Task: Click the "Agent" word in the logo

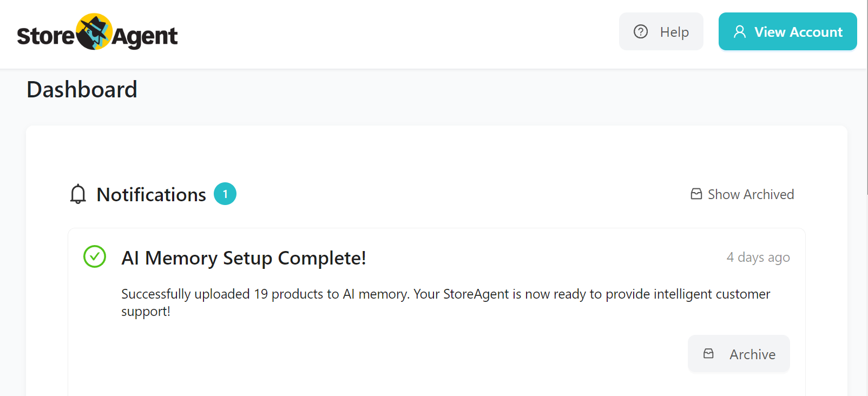Action: (x=145, y=37)
